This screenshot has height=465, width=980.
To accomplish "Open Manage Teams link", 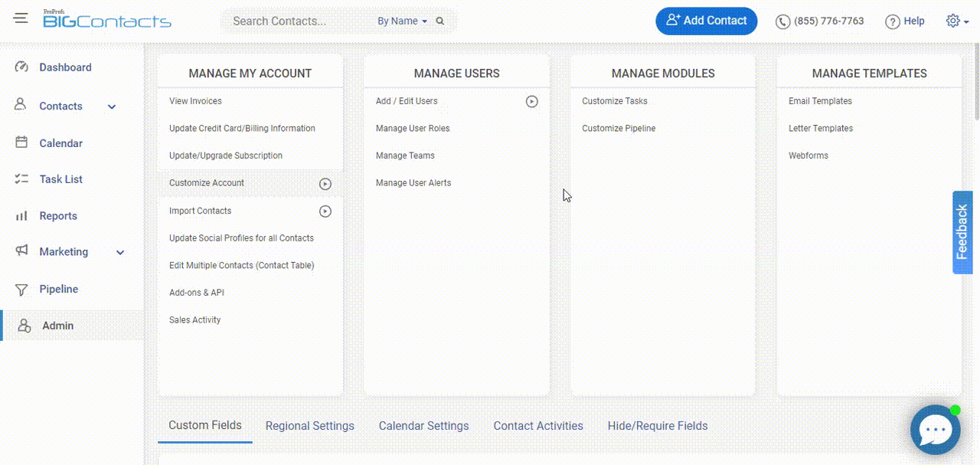I will pyautogui.click(x=405, y=156).
